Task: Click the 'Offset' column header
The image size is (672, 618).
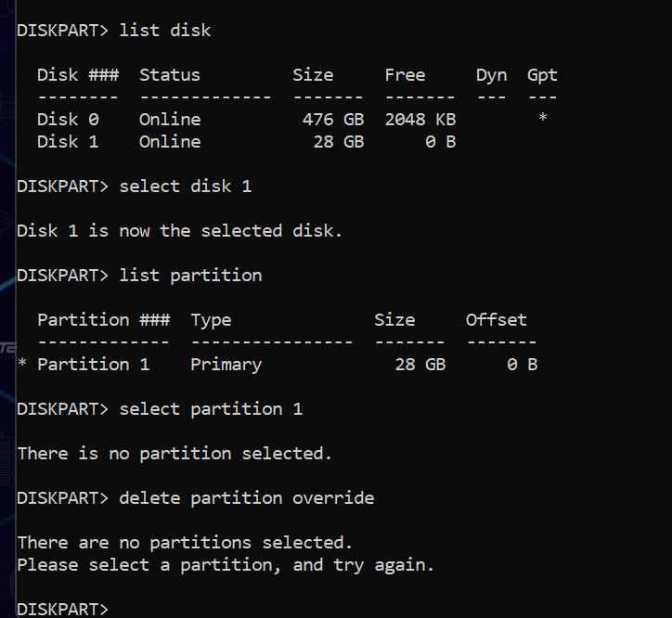Action: click(x=496, y=319)
